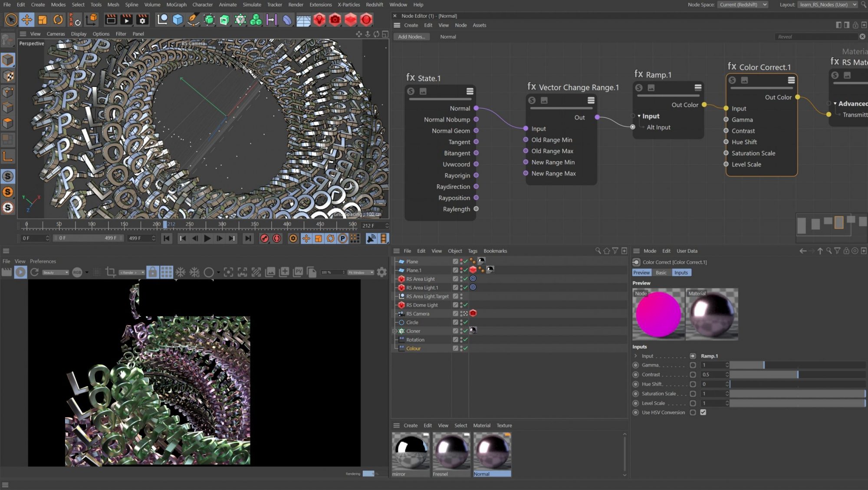Start the IPR play button in Redshift RenderView
This screenshot has width=868, height=490.
(20, 272)
